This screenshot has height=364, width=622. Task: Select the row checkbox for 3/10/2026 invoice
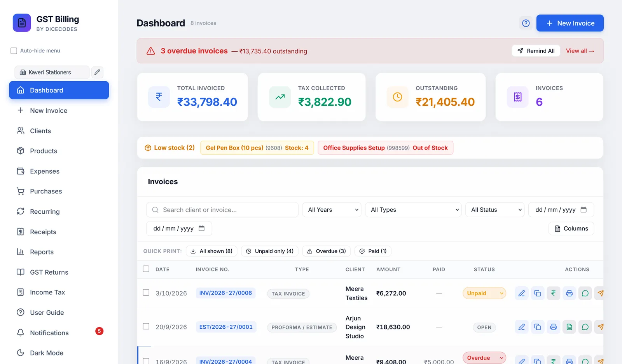[x=146, y=293]
